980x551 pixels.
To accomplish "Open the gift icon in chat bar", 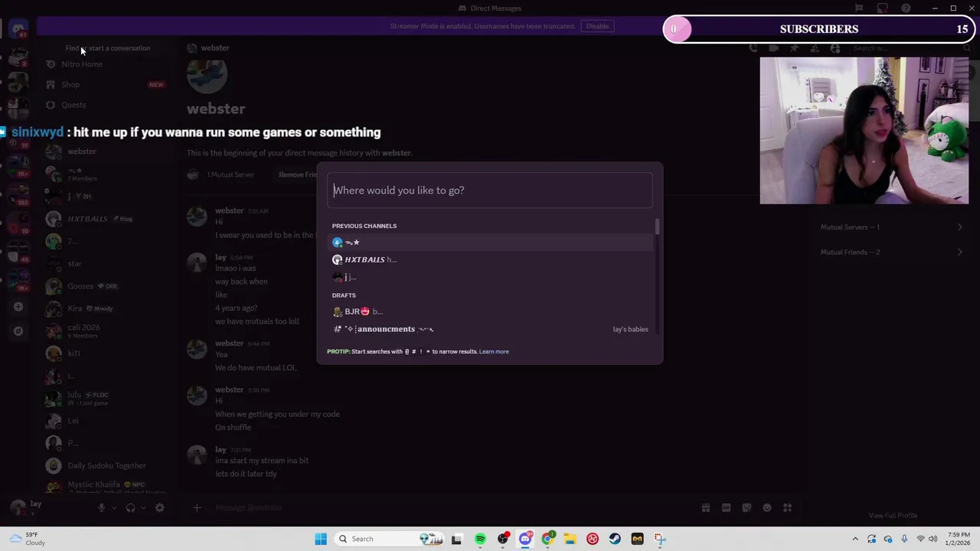I will (x=706, y=507).
